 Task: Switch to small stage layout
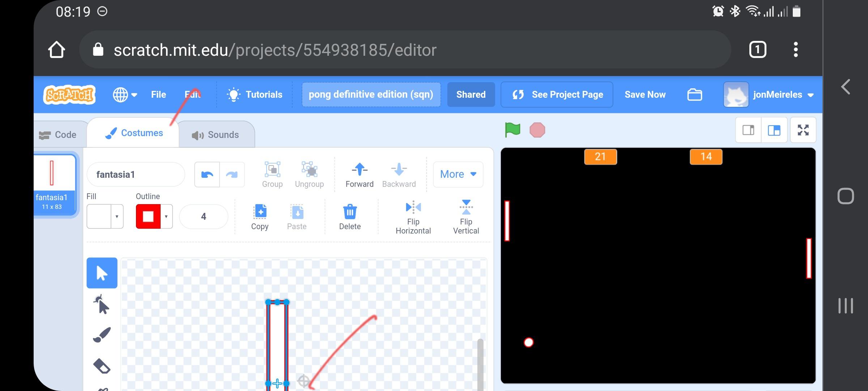click(748, 130)
